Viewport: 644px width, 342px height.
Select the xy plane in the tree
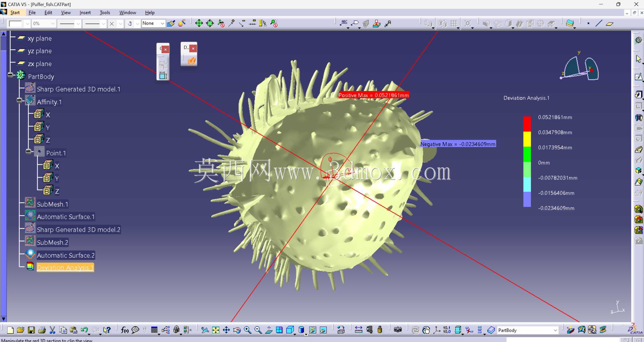(40, 38)
